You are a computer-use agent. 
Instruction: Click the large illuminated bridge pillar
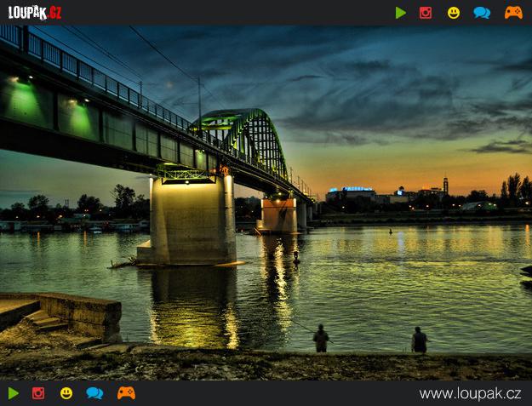(x=192, y=220)
